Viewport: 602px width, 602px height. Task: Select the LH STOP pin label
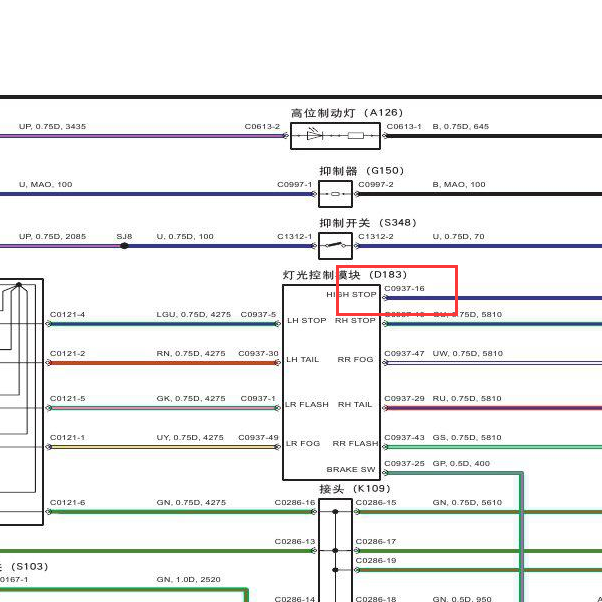click(x=307, y=320)
